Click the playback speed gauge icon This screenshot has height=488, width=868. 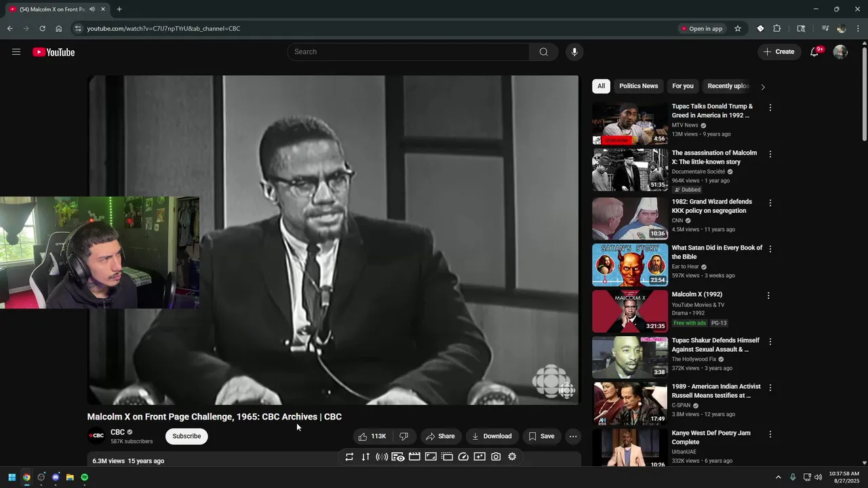(x=463, y=457)
